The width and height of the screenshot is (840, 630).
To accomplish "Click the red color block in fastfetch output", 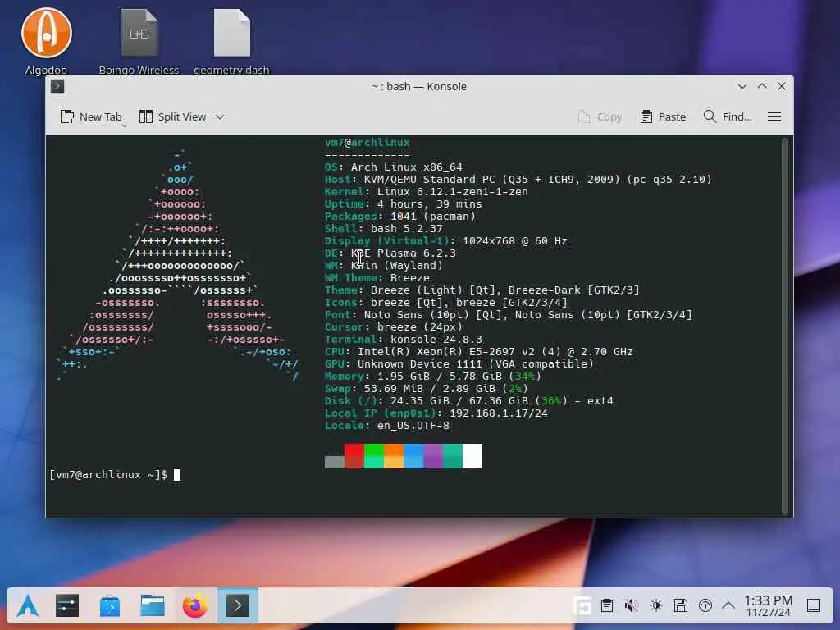I will pyautogui.click(x=354, y=456).
